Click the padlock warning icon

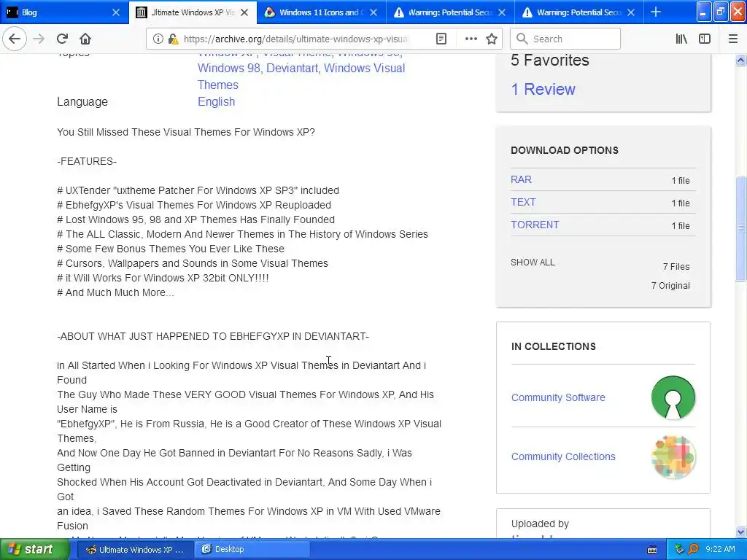[174, 39]
